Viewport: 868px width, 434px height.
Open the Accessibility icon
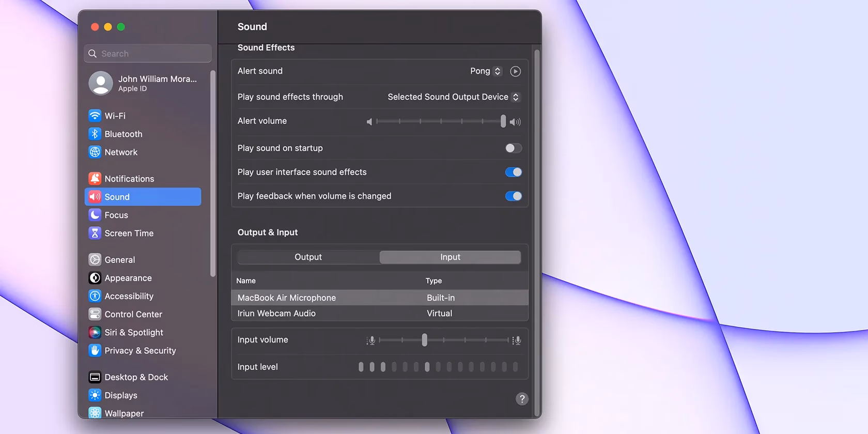coord(95,296)
